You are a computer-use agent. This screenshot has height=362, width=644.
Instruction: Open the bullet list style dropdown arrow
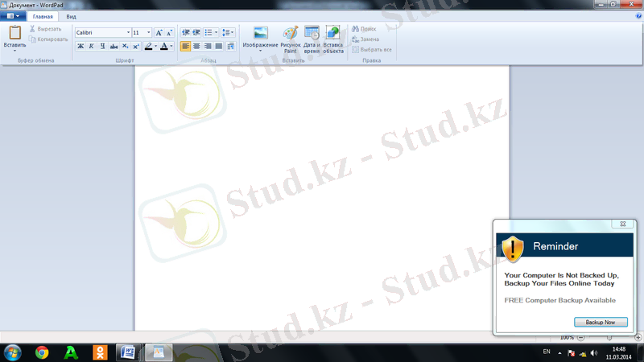[x=215, y=33]
